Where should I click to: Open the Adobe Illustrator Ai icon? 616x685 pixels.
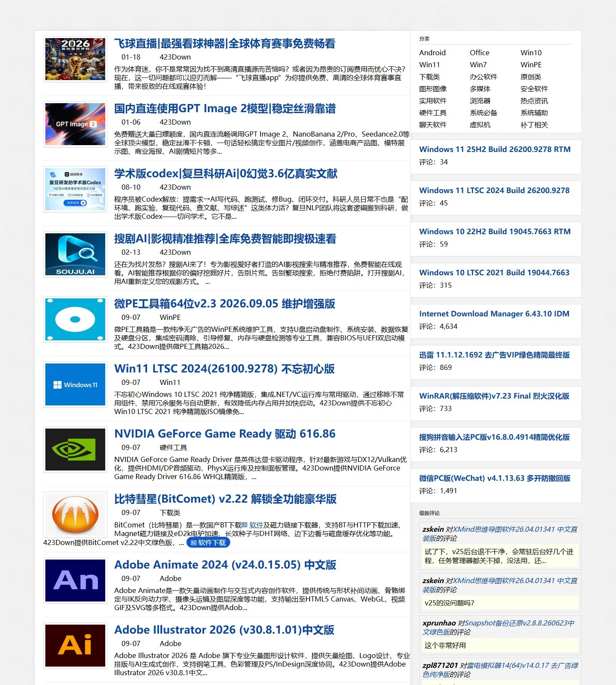point(75,646)
